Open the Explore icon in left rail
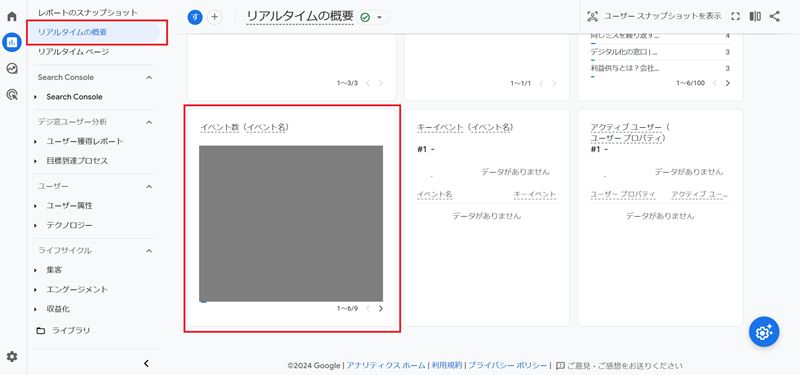The height and width of the screenshot is (375, 800). pos(12,68)
